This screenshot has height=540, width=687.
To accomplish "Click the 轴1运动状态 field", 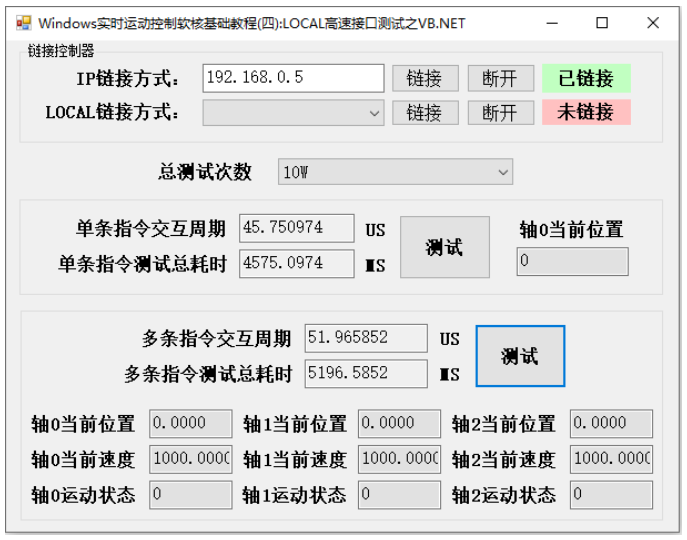I will click(x=399, y=494).
